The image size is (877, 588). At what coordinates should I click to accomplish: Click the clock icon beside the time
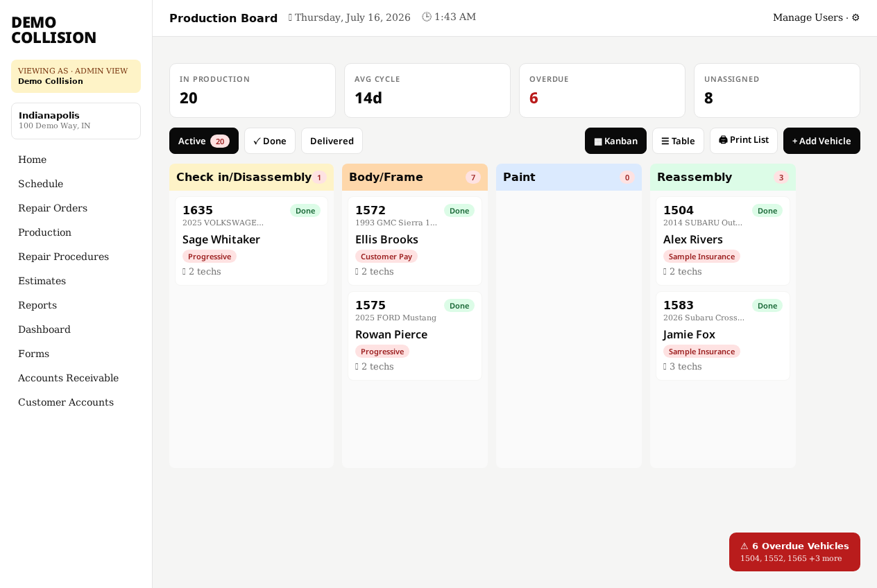tap(427, 17)
